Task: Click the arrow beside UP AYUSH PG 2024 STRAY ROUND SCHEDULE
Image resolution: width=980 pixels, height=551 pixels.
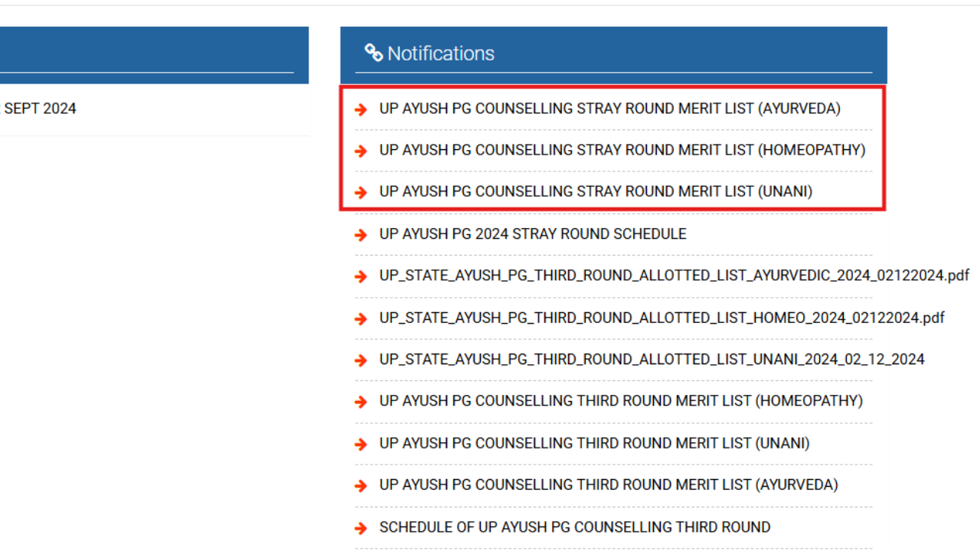Action: (x=361, y=235)
